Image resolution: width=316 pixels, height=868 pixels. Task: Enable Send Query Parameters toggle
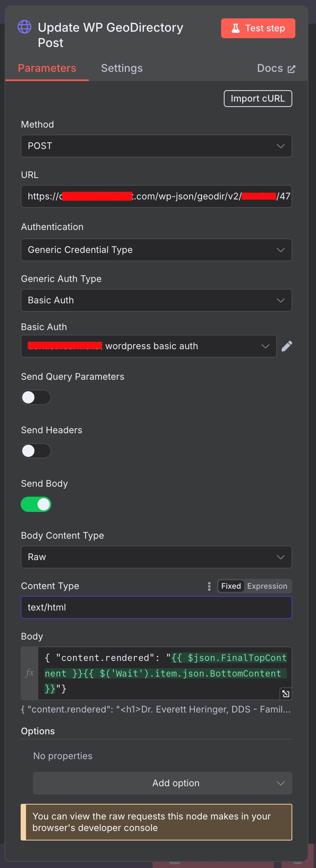(x=36, y=397)
